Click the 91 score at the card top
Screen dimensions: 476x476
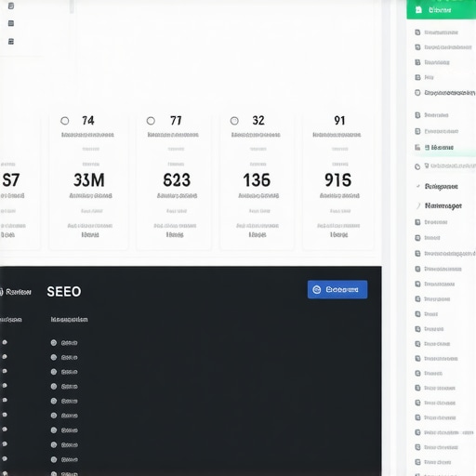point(339,121)
